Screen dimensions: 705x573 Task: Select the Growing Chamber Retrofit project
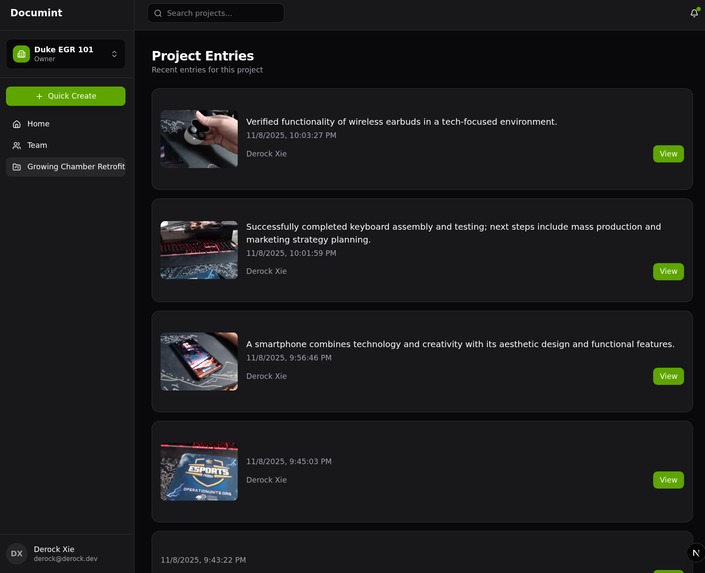point(66,167)
